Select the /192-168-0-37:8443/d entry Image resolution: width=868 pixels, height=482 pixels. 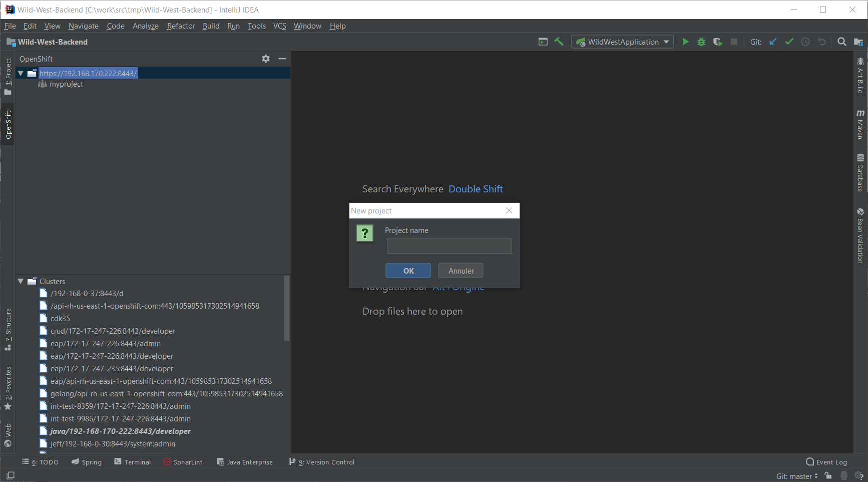tap(87, 294)
